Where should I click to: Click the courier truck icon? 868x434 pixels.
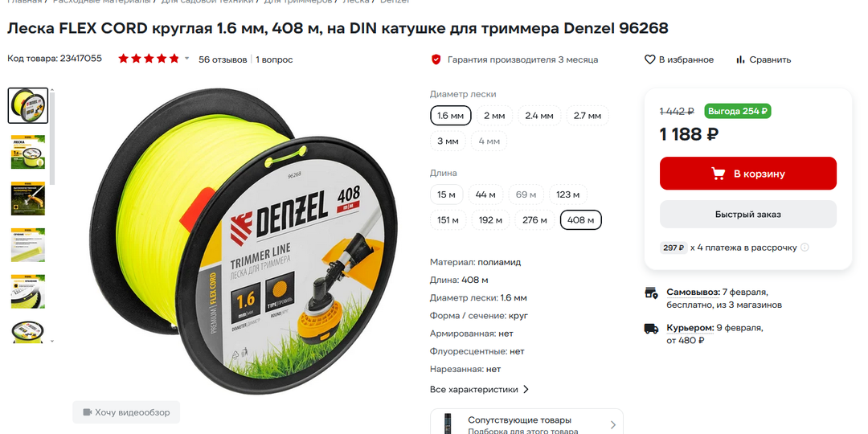click(x=652, y=329)
